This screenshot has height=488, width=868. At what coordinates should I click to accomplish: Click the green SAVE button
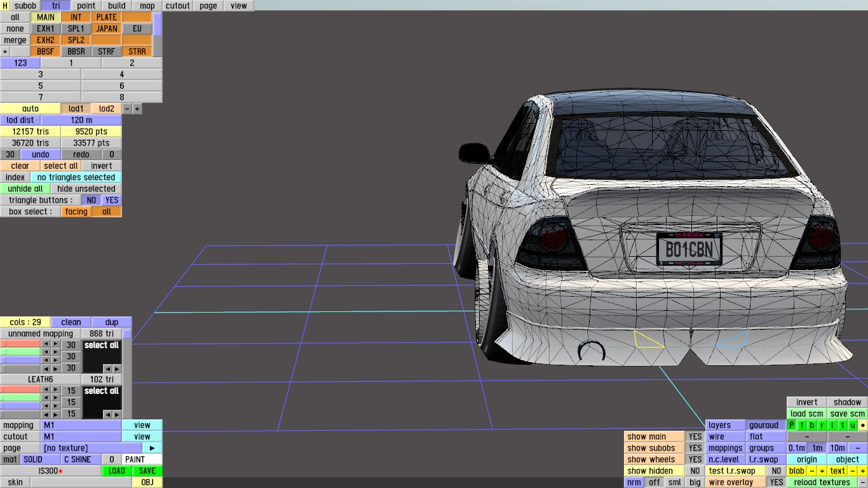[147, 471]
